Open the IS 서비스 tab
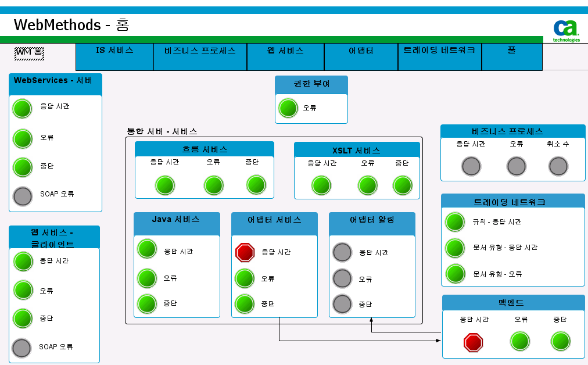Screen dimensions: 588x365 [x=114, y=56]
